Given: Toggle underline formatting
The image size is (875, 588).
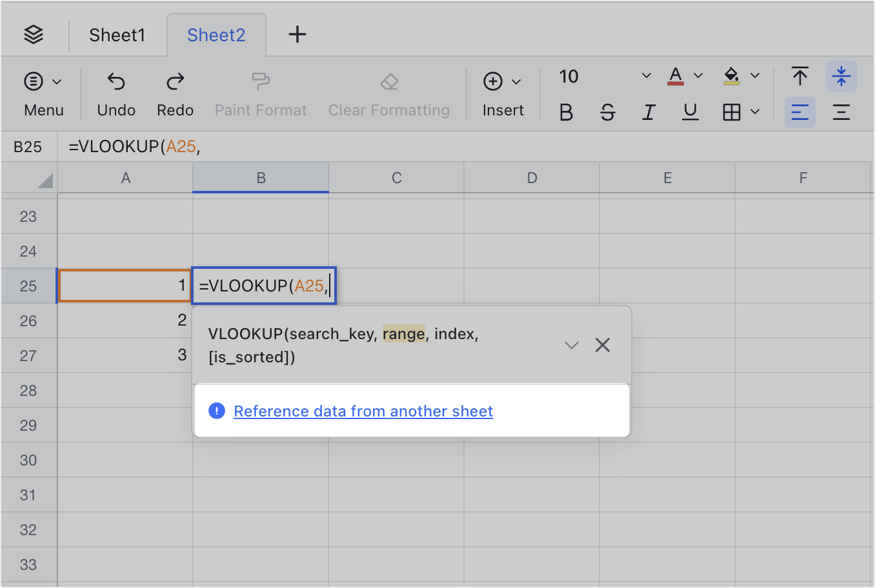Looking at the screenshot, I should tap(690, 113).
